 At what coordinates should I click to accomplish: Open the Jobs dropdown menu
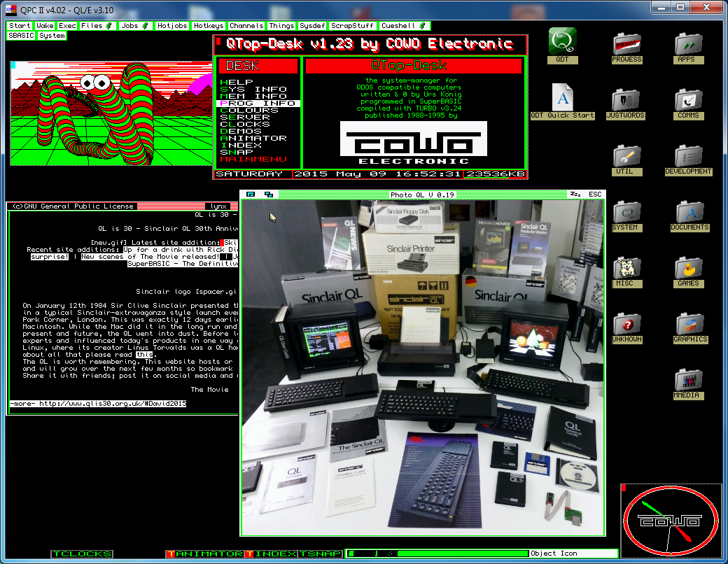pos(134,26)
